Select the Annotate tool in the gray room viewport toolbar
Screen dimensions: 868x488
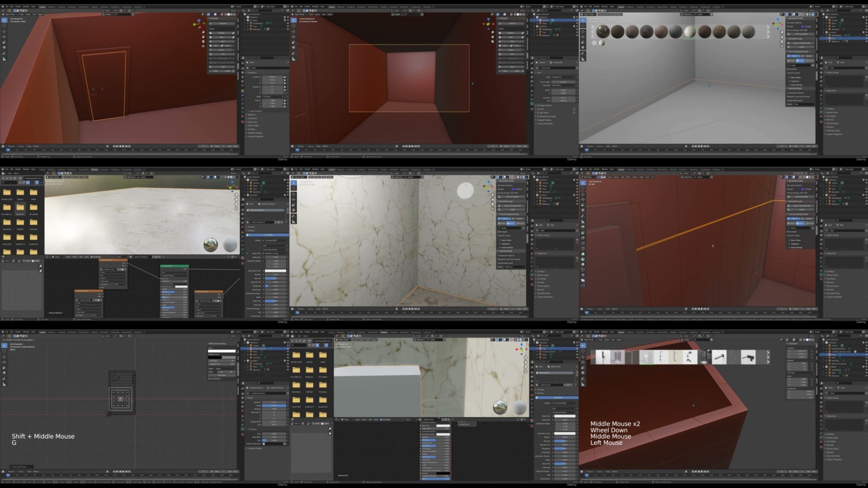click(x=583, y=53)
